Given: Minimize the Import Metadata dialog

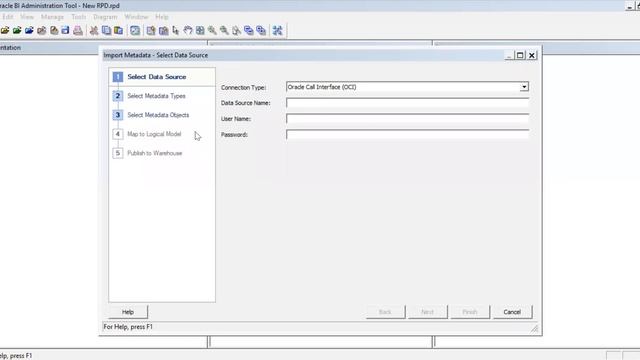Looking at the screenshot, I should click(x=509, y=55).
